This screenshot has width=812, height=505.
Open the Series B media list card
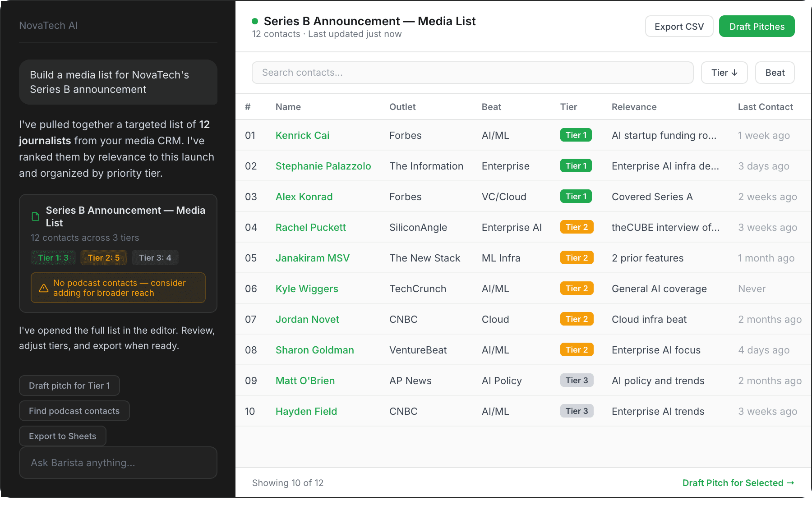118,253
